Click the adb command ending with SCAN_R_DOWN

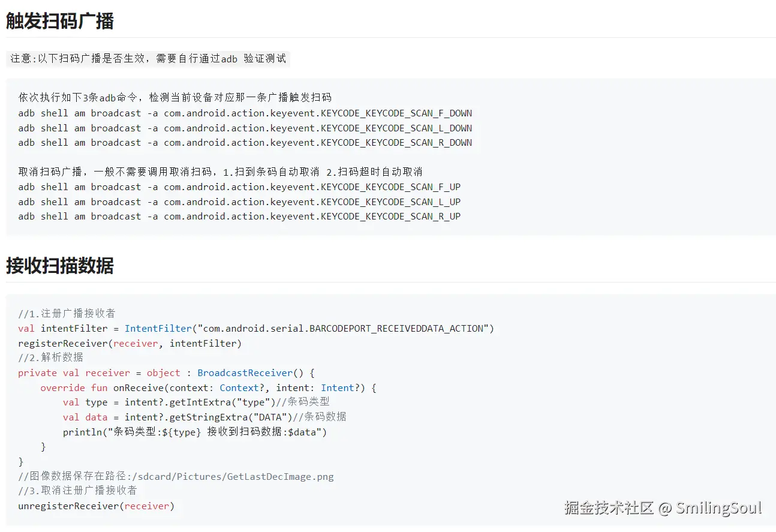click(245, 143)
